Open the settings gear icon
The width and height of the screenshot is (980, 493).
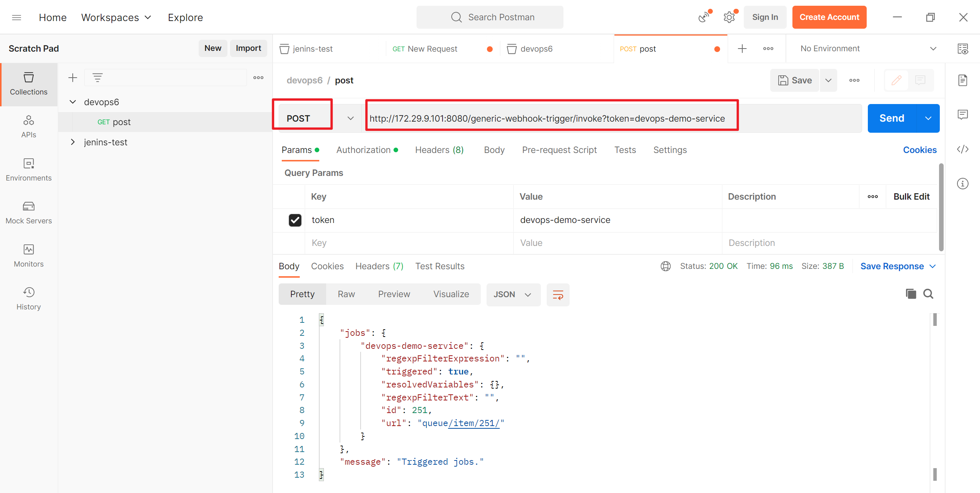(729, 17)
